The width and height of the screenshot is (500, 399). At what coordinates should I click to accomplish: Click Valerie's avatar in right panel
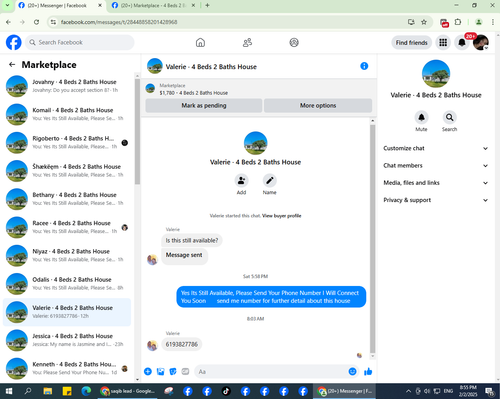(x=436, y=74)
